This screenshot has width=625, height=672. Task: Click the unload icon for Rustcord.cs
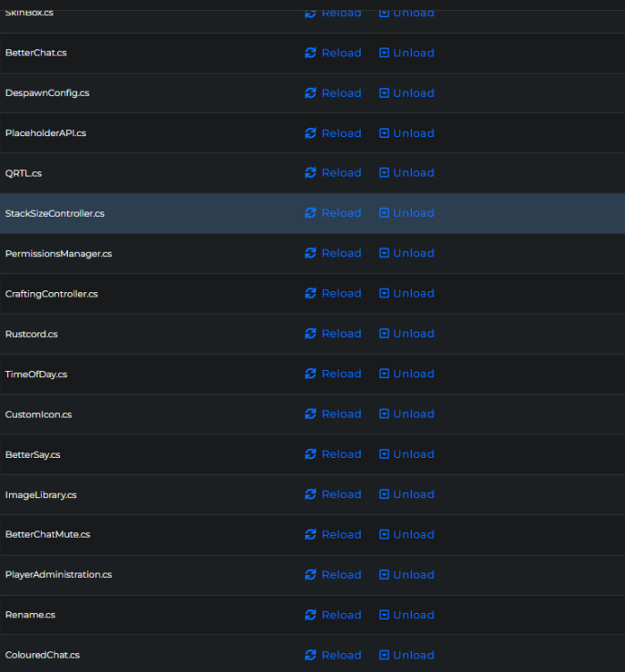[x=384, y=333]
